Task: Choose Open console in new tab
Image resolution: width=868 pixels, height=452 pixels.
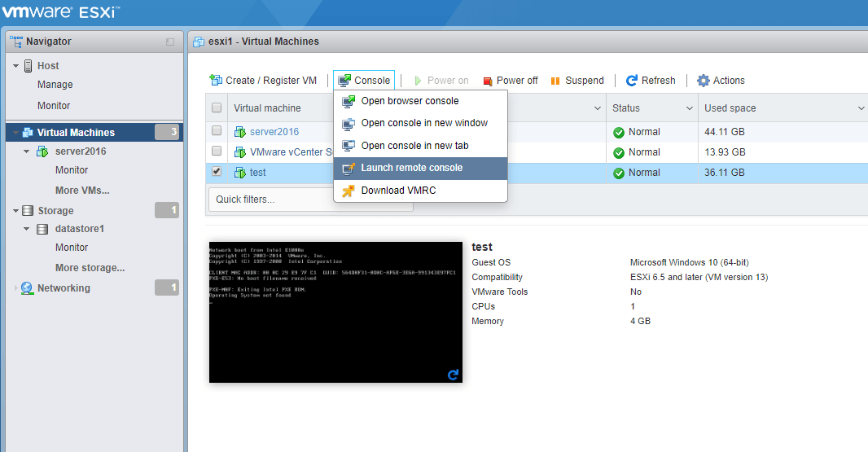Action: point(421,146)
